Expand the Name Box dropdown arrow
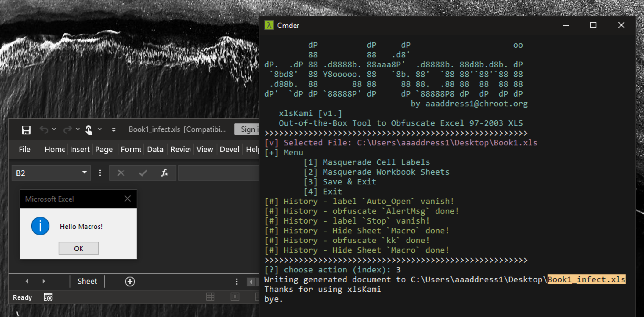644x317 pixels. (x=85, y=173)
